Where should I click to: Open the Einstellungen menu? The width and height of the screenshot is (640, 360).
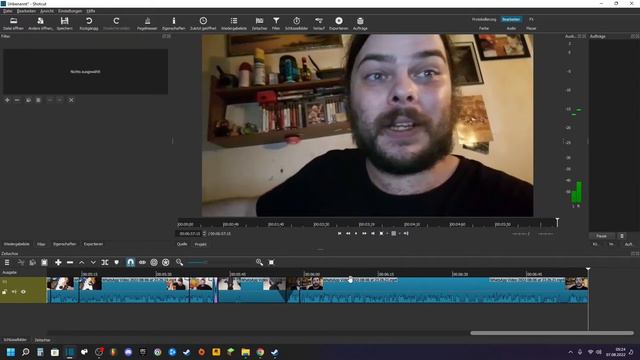coord(70,11)
